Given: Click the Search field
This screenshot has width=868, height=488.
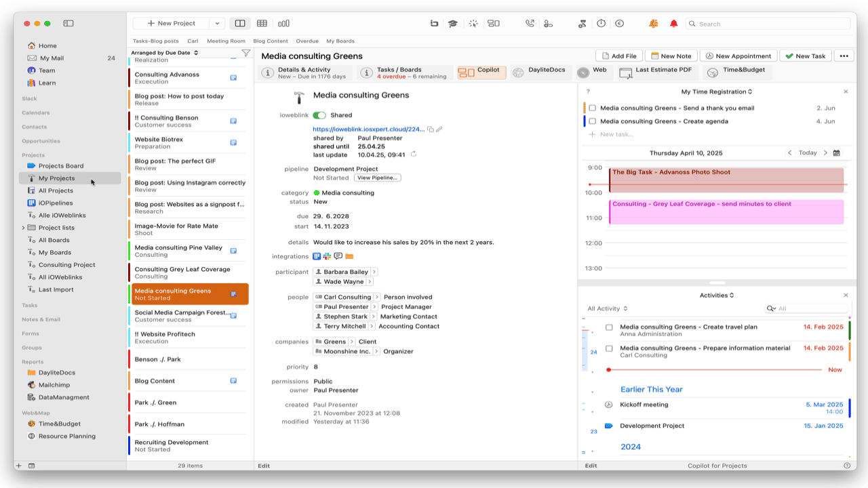Looking at the screenshot, I should pyautogui.click(x=768, y=24).
